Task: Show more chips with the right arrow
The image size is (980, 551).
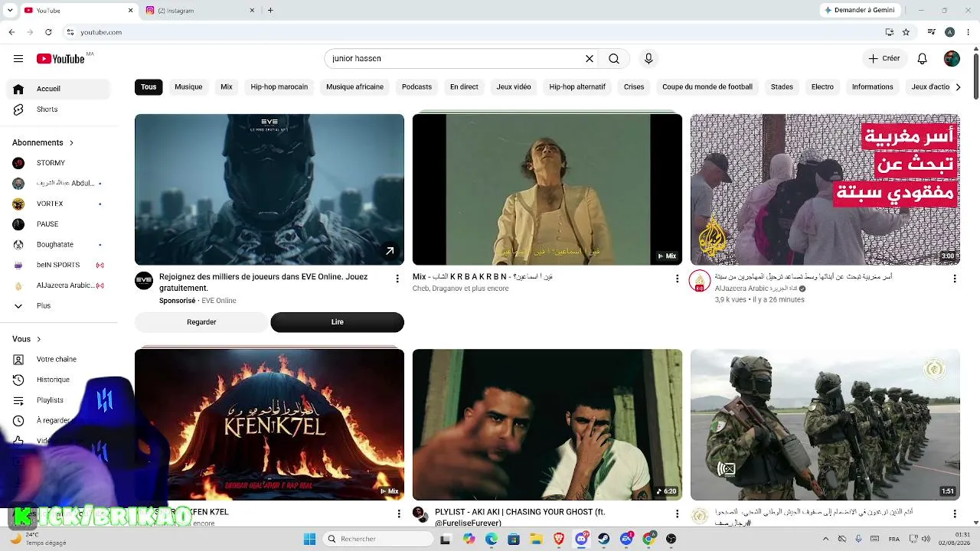Action: pyautogui.click(x=958, y=87)
